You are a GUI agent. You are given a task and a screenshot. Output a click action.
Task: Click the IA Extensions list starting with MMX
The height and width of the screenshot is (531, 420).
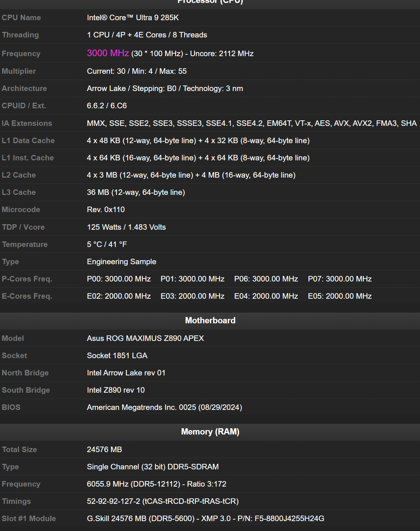point(252,123)
